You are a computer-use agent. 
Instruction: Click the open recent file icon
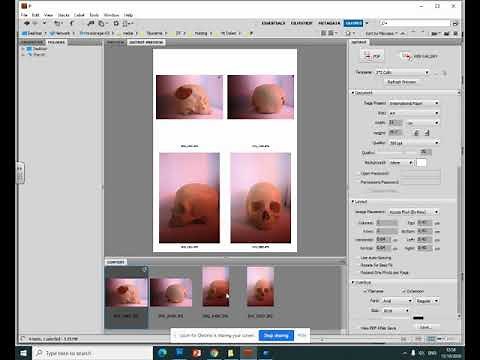pyautogui.click(x=434, y=33)
